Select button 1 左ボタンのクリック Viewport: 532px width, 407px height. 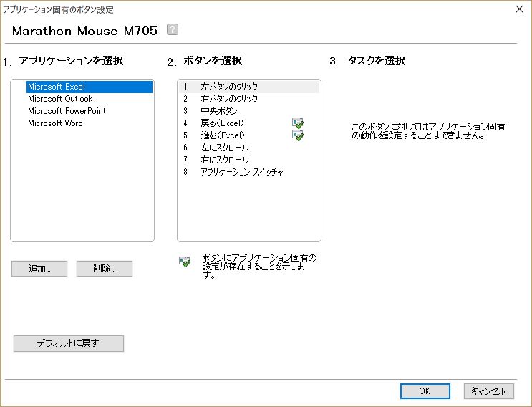(249, 87)
